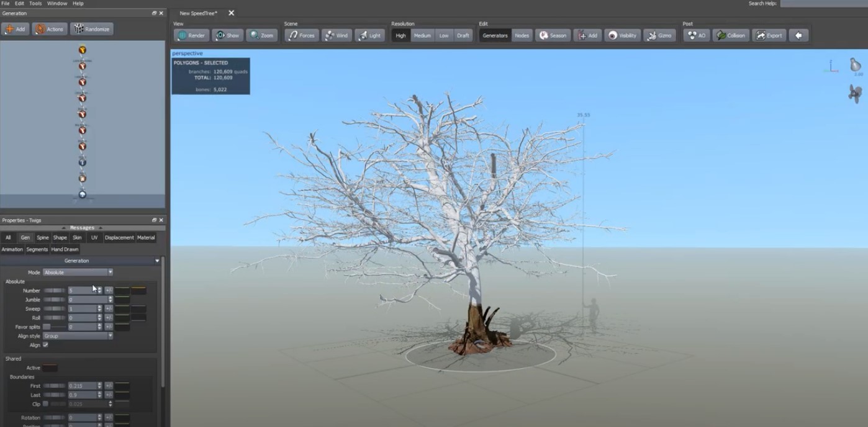Screen dimensions: 868x427
Task: Toggle the AO post effect
Action: 697,35
